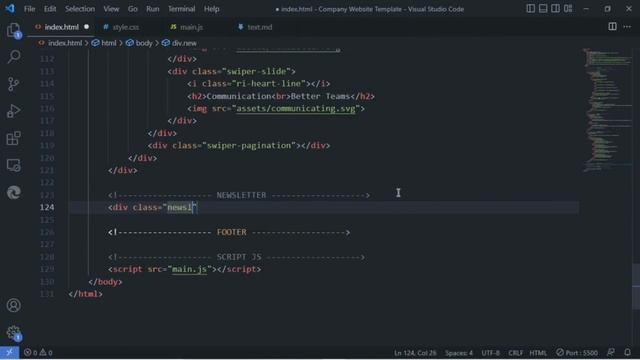Place cursor in SCRIPT JS comment line

236,257
